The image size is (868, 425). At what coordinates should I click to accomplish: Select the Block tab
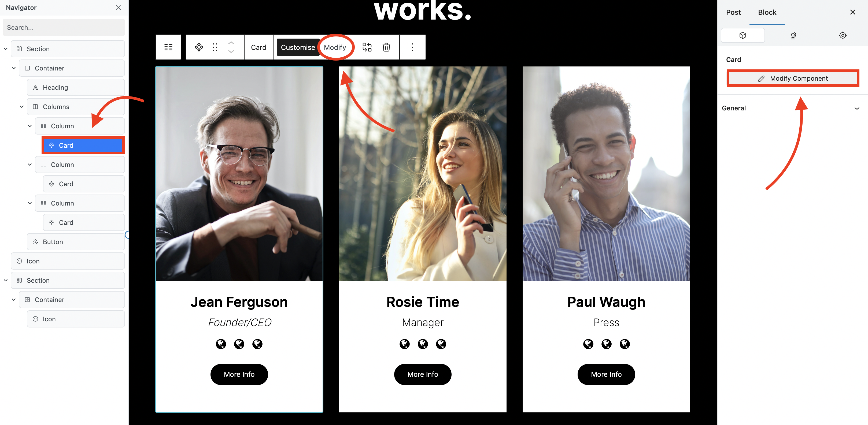(767, 12)
